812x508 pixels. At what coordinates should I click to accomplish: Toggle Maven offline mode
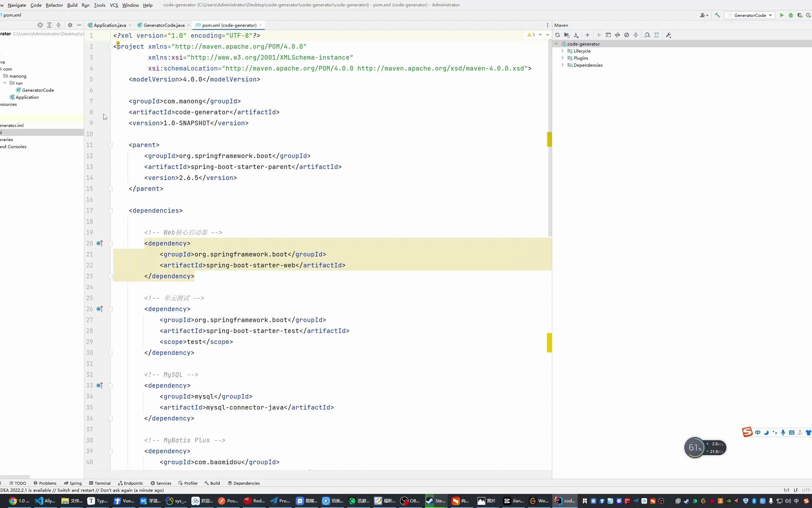(x=617, y=35)
